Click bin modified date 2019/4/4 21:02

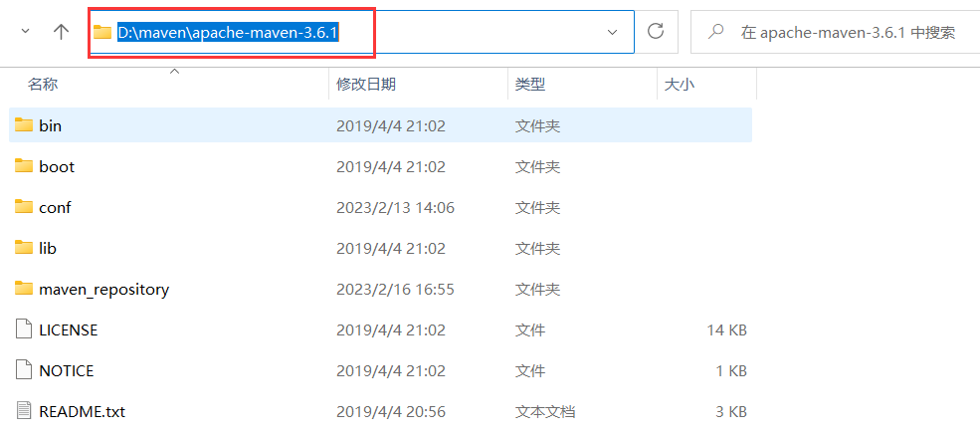(391, 125)
